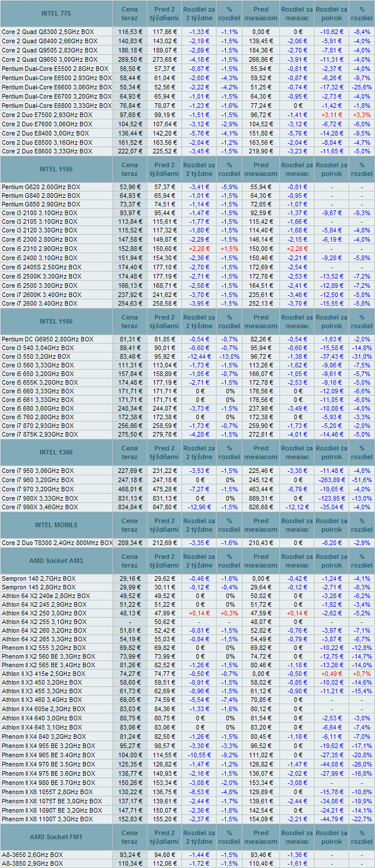The image size is (375, 868).
Task: Select the INTEL 1156 section header
Action: pyautogui.click(x=56, y=321)
